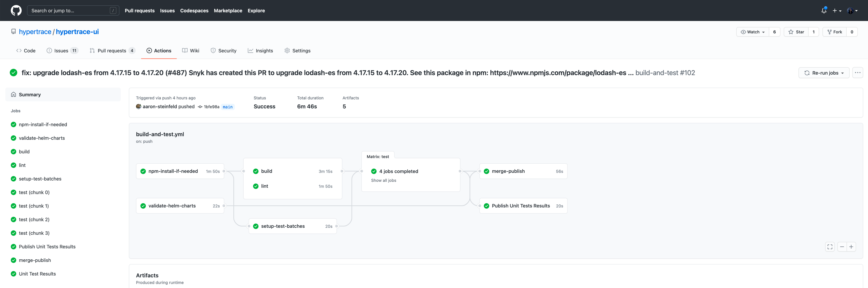The image size is (868, 288).
Task: Click the watchers count 6
Action: pos(774,32)
